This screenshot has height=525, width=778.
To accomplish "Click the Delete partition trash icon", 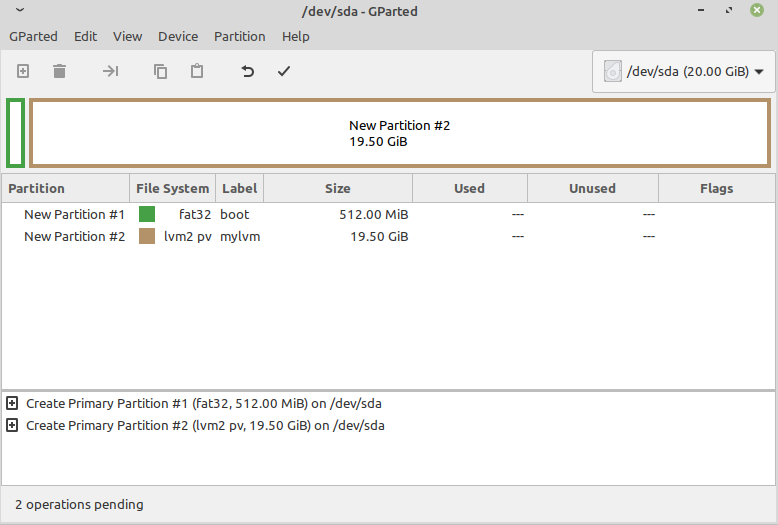I will (60, 71).
